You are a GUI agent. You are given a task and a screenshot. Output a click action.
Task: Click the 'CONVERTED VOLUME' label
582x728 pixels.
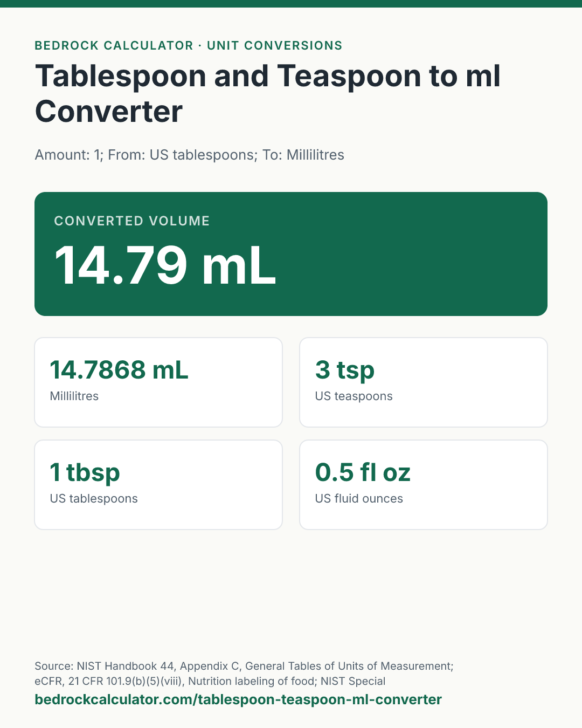tap(132, 221)
